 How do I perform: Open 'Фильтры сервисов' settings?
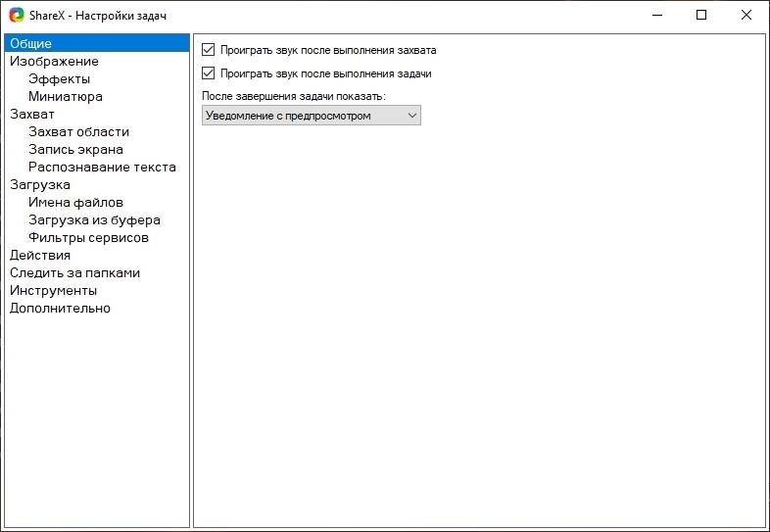click(x=88, y=237)
